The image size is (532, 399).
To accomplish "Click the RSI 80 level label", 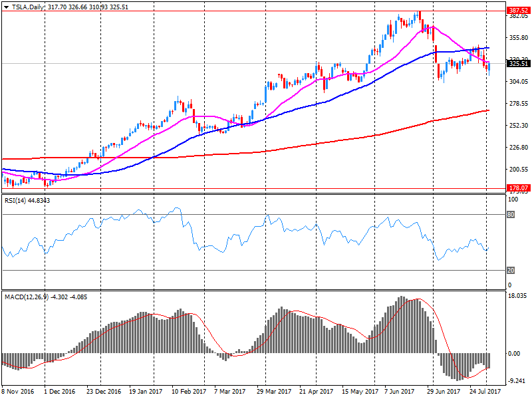I will pyautogui.click(x=511, y=214).
